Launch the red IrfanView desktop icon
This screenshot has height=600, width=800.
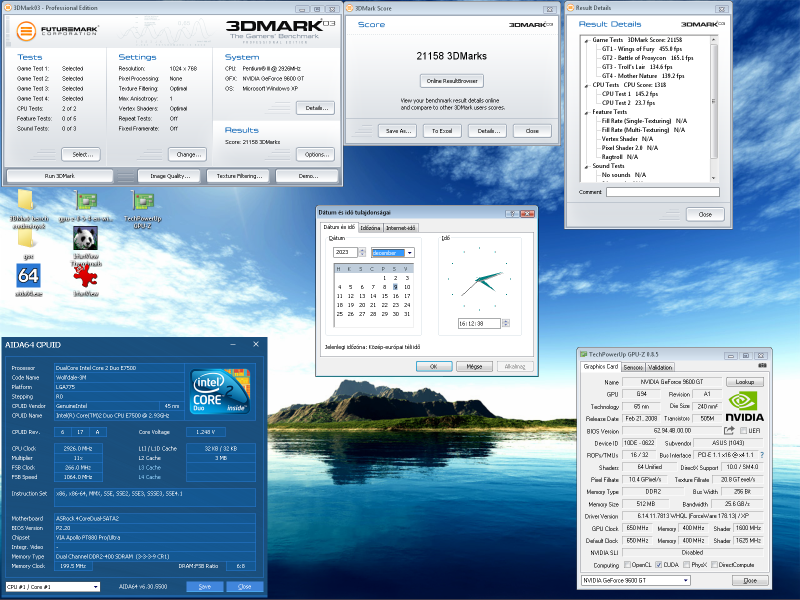coord(85,276)
